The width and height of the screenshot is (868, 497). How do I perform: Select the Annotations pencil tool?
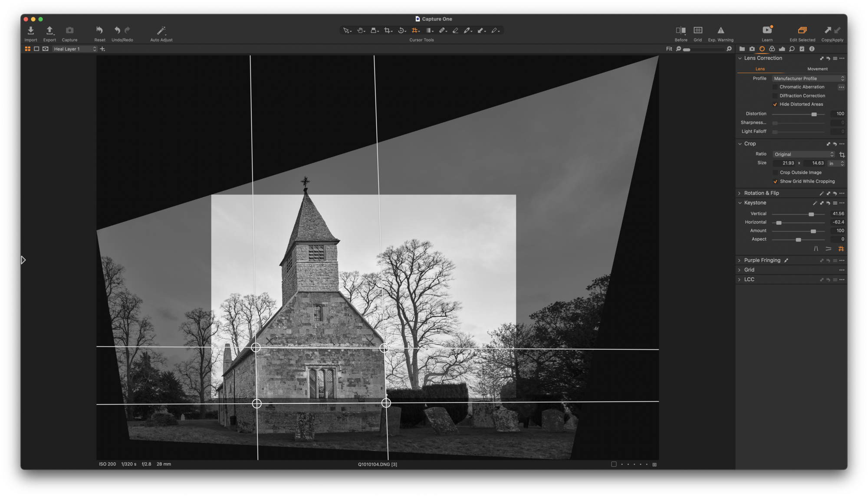point(494,30)
